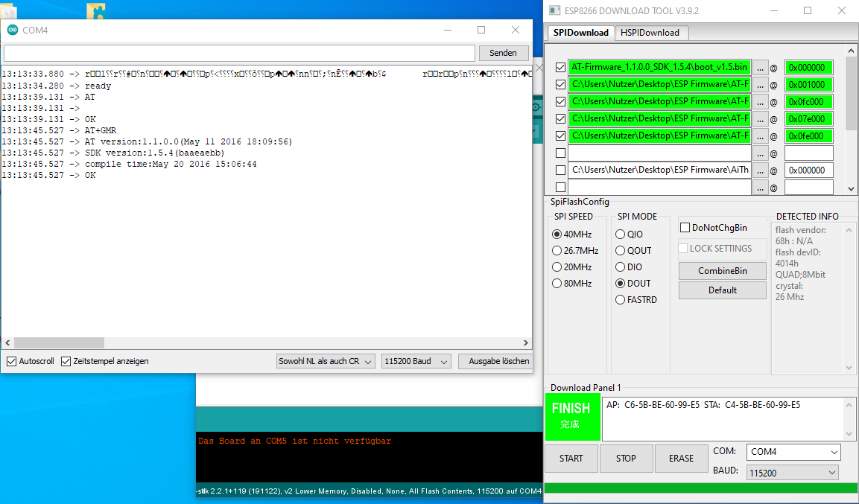859x504 pixels.
Task: Open the BAUD dropdown in download tool
Action: (792, 473)
